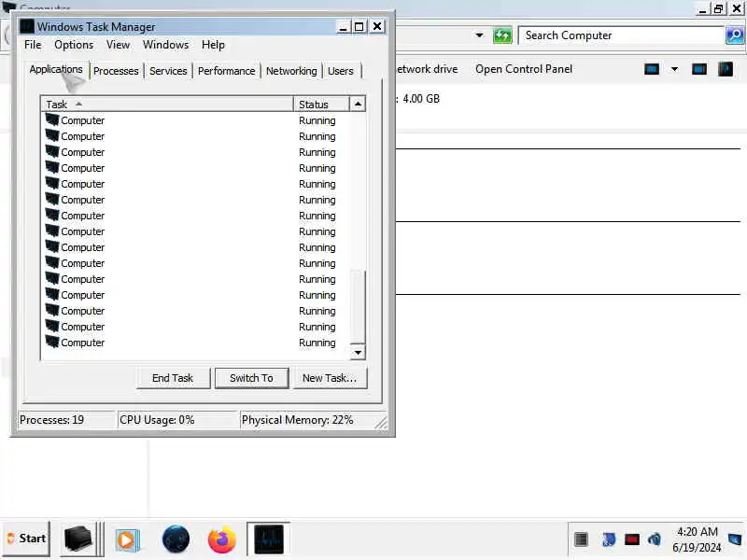Click the Task Manager taskbar button
The height and width of the screenshot is (560, 747).
tap(269, 539)
